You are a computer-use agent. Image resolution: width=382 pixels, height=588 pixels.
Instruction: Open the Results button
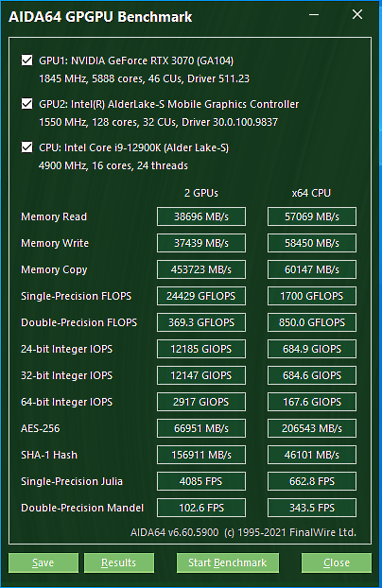click(x=119, y=562)
